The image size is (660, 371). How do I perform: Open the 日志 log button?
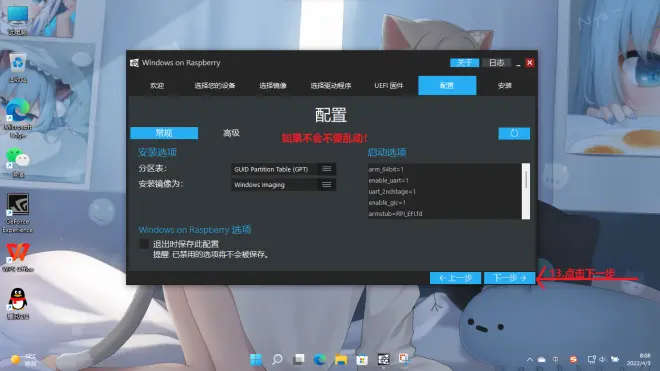(x=496, y=63)
